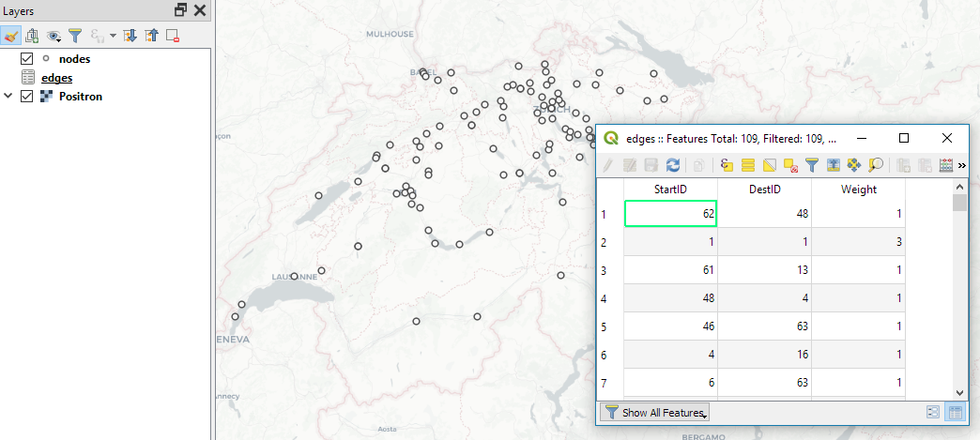Open the field calculator in attribute table
980x440 pixels.
(x=945, y=165)
